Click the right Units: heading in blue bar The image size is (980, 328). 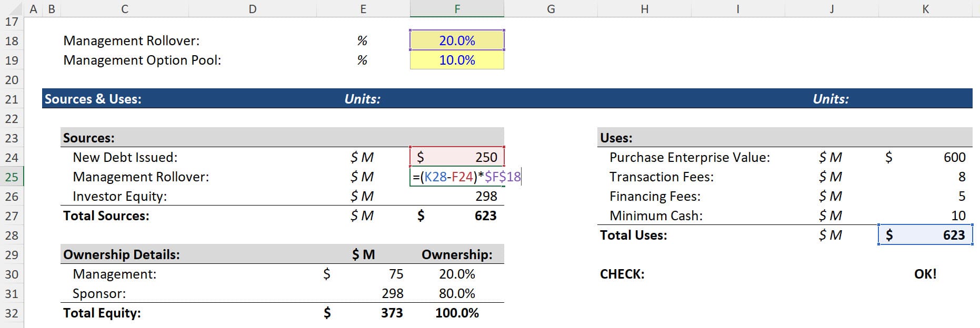(831, 99)
